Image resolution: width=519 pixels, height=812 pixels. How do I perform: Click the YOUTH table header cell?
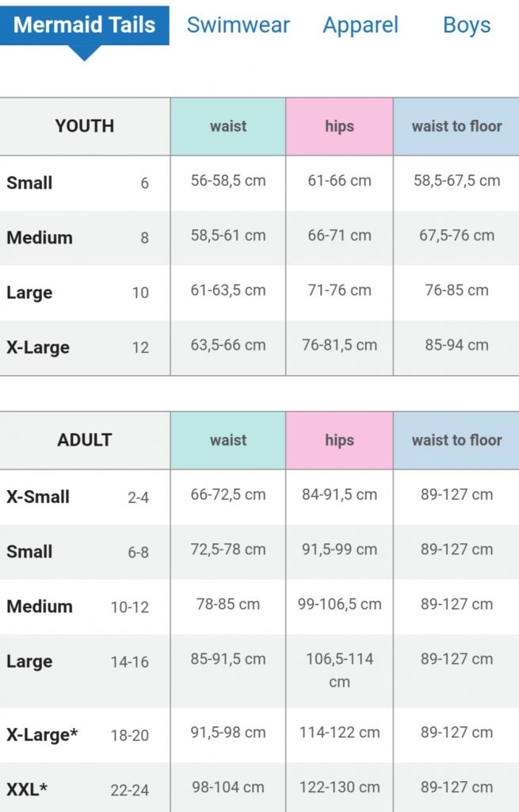84,125
